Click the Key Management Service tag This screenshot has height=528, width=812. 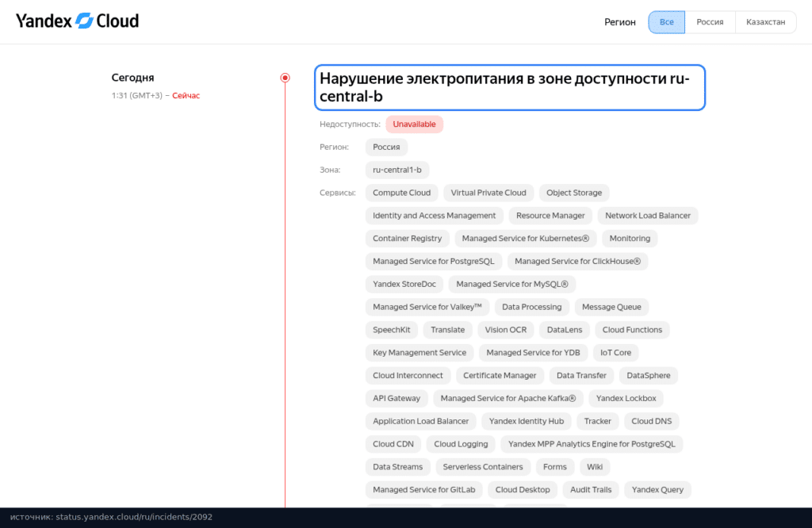click(x=419, y=352)
